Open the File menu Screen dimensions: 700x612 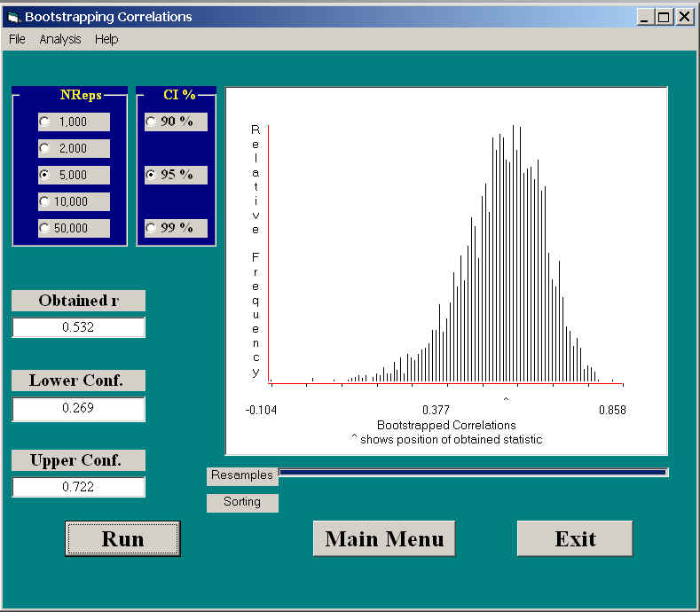(17, 39)
